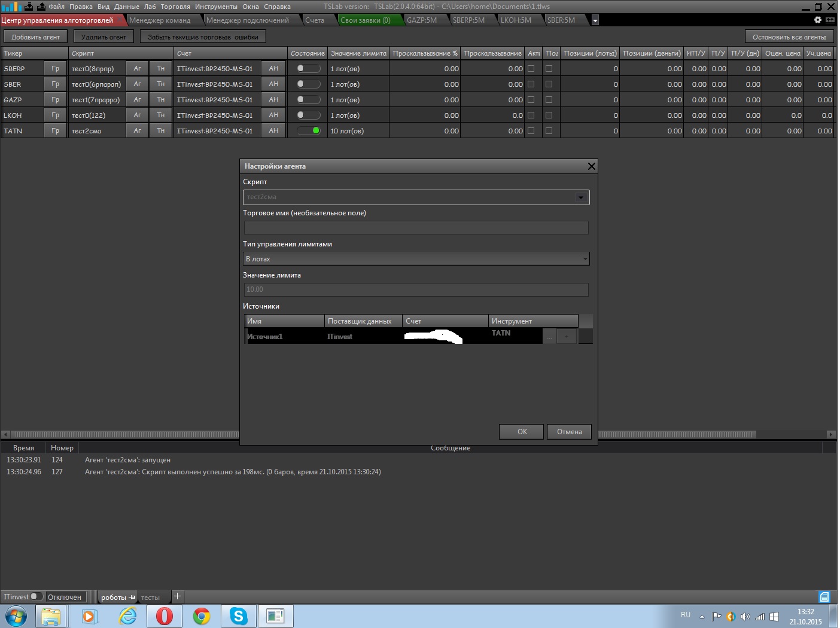The height and width of the screenshot is (628, 840).
Task: Switch to the Счета tab
Action: [x=315, y=20]
